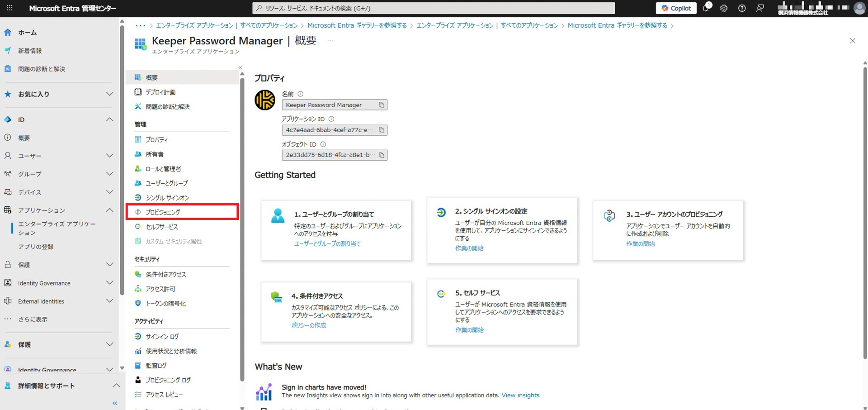Image resolution: width=868 pixels, height=410 pixels.
Task: Open 条件付きアクセス under セキュリティ
Action: point(165,274)
